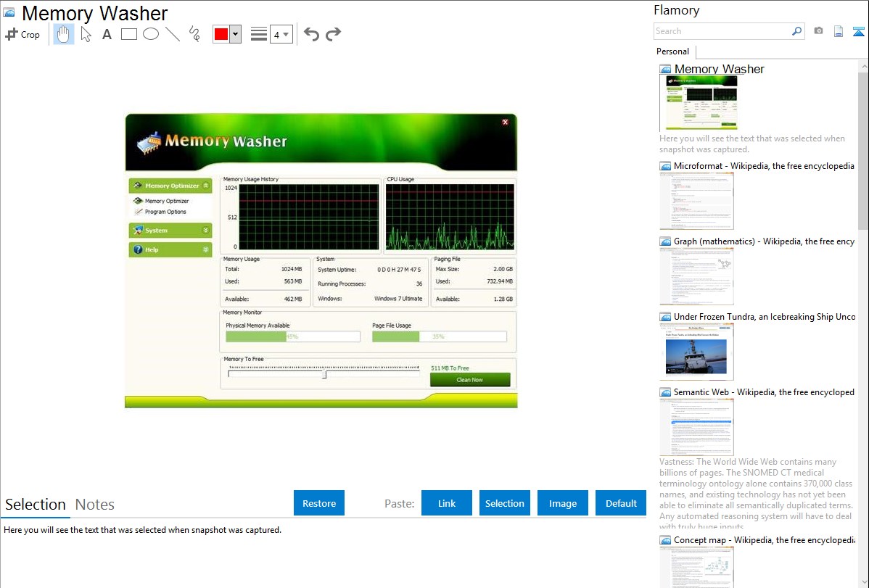This screenshot has height=588, width=869.
Task: Click the Flamory app icon beside title
Action: [9, 12]
